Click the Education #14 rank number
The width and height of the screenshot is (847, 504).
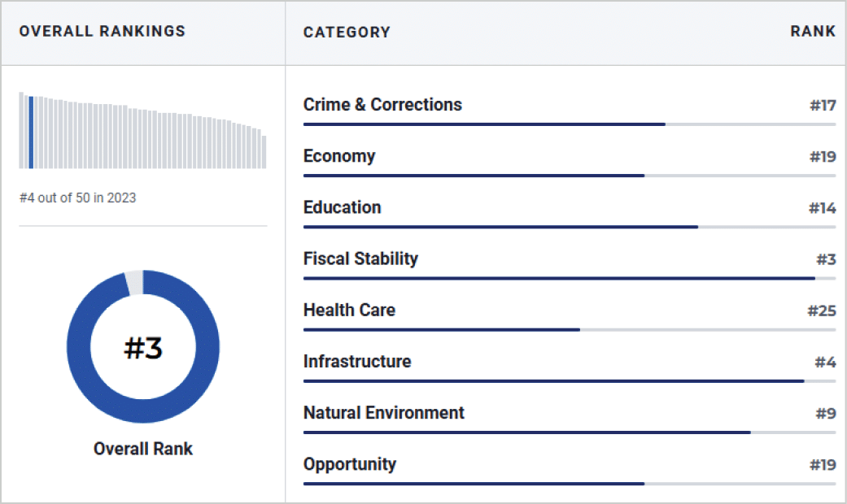822,208
